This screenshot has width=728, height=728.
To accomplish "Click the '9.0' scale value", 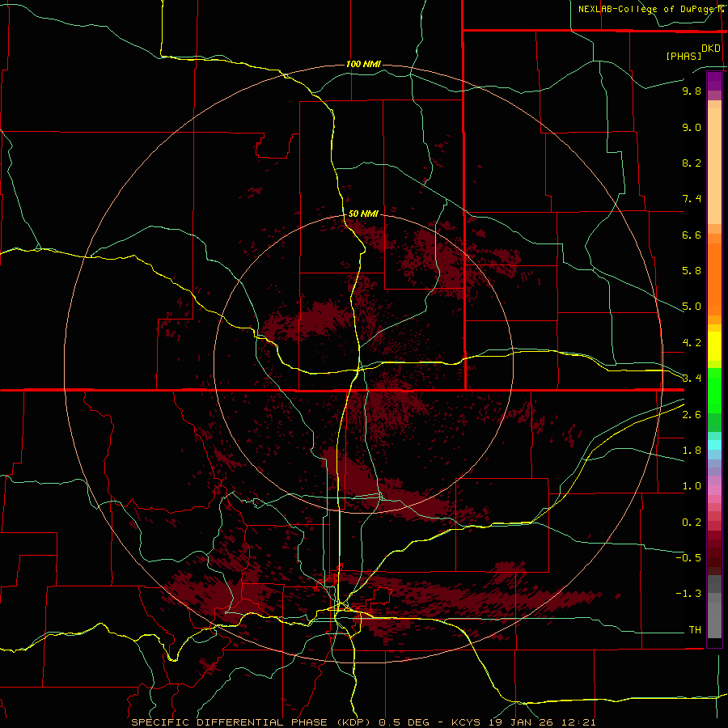I will coord(692,127).
